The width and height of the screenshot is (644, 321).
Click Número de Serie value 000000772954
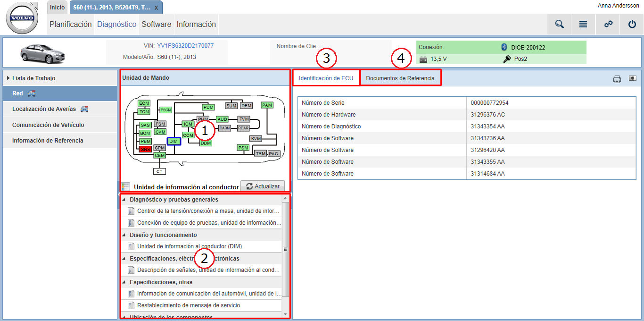coord(489,102)
